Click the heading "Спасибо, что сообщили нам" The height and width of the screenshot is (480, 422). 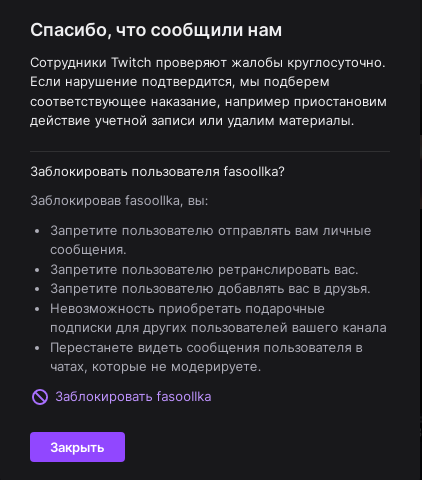[156, 30]
